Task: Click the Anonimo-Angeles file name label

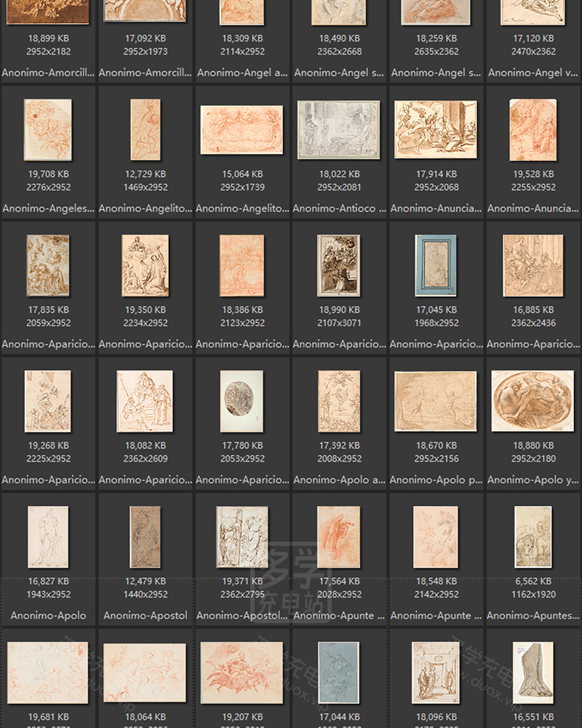Action: 48,208
